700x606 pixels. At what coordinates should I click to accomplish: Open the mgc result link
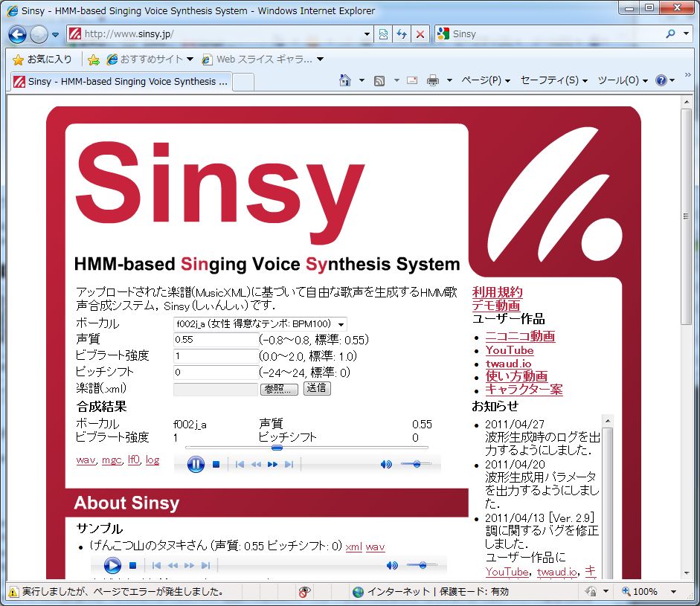[x=112, y=460]
